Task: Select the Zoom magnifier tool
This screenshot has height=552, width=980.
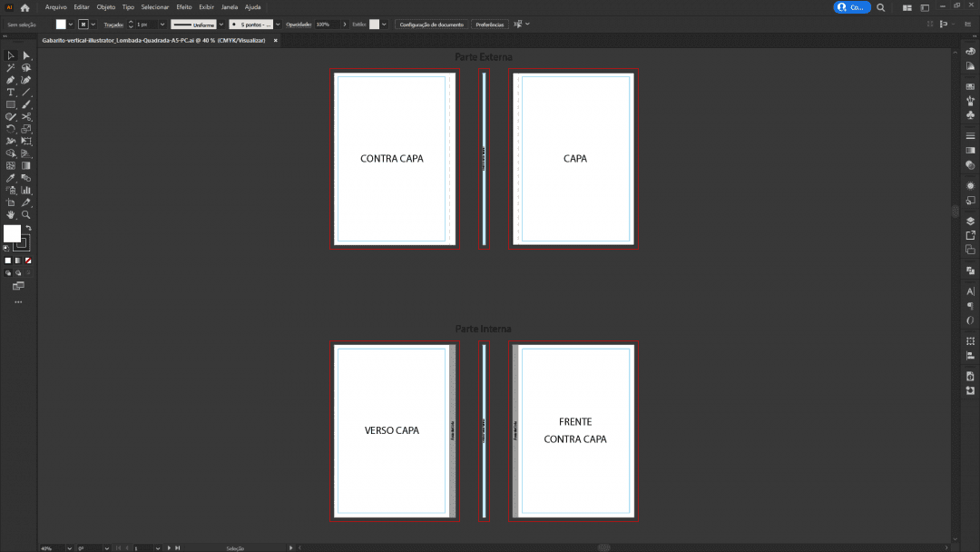Action: click(26, 215)
